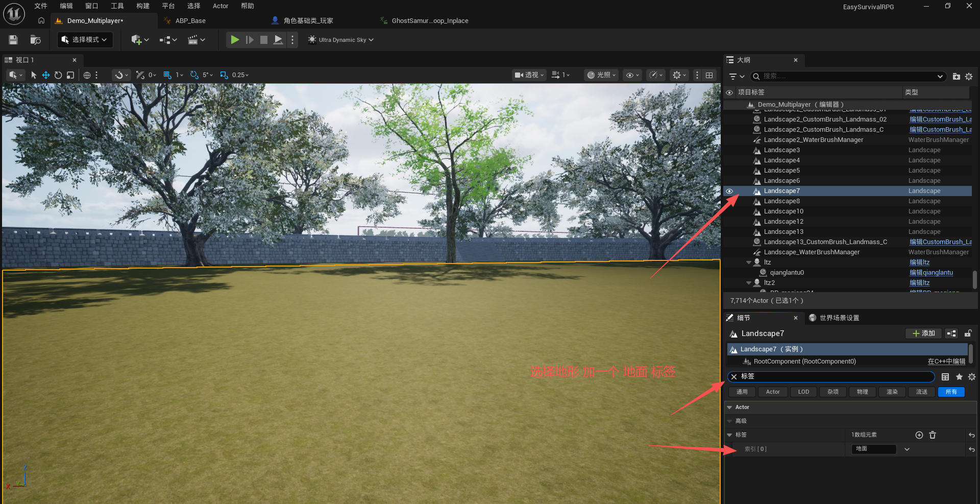Viewport: 980px width, 504px height.
Task: Choose the Select objects arrow tool
Action: click(34, 75)
